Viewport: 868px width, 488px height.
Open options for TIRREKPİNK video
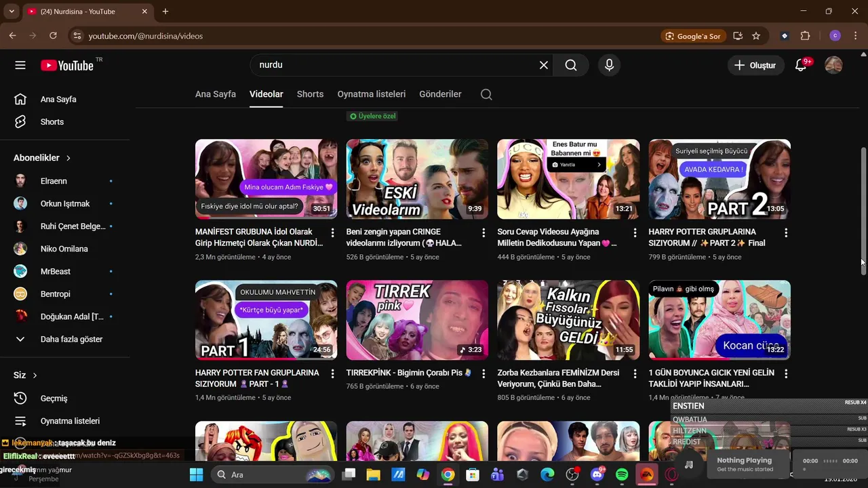pyautogui.click(x=484, y=373)
